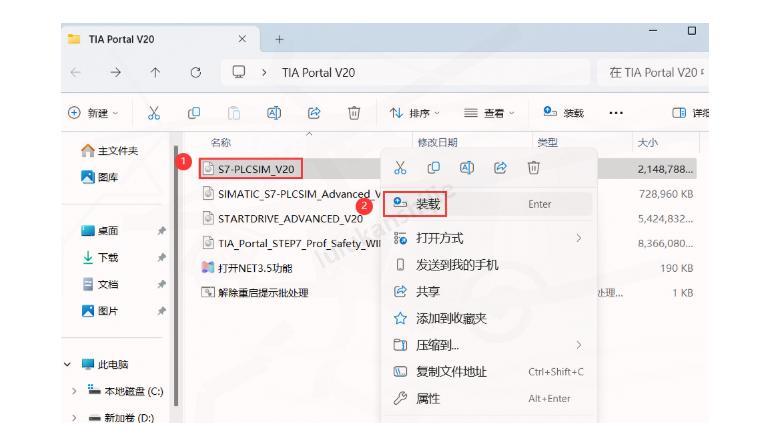The image size is (770, 446).
Task: Sort by the 大小 column header
Action: point(648,142)
